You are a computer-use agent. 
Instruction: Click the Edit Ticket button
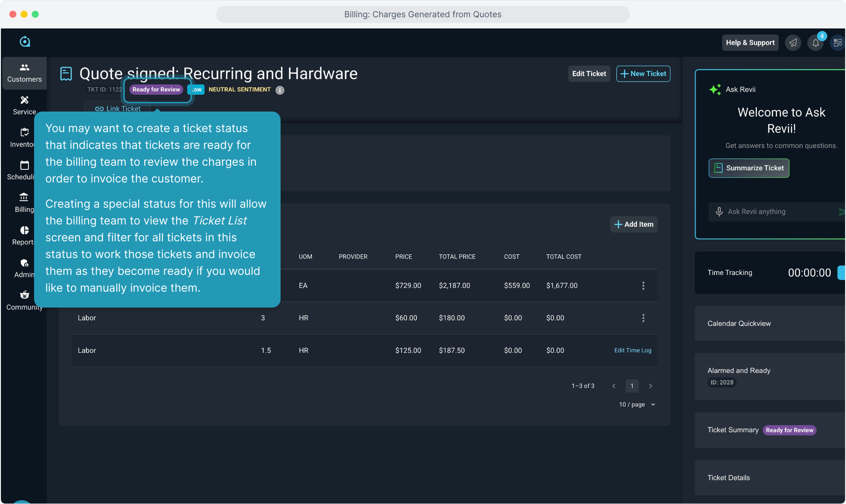(x=589, y=74)
